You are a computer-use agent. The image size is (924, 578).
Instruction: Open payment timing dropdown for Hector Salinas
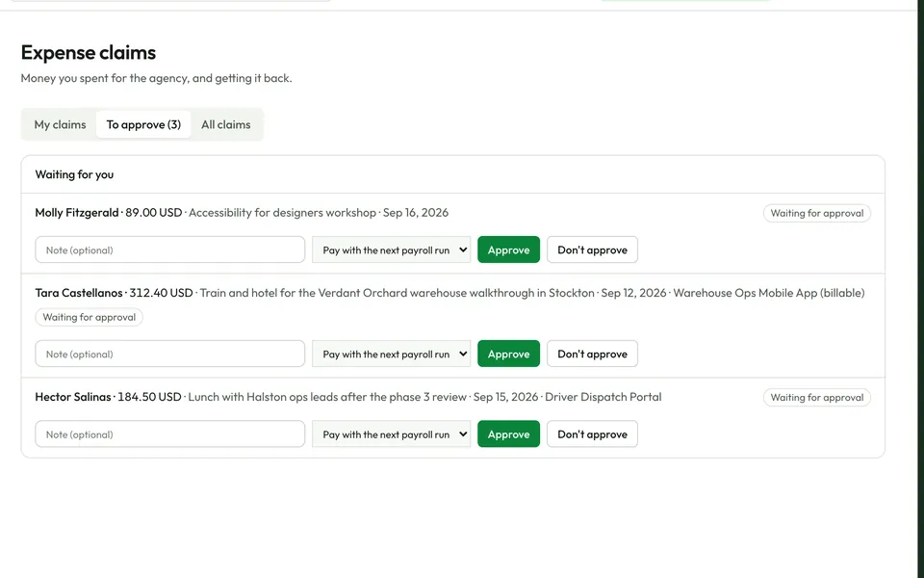[392, 434]
